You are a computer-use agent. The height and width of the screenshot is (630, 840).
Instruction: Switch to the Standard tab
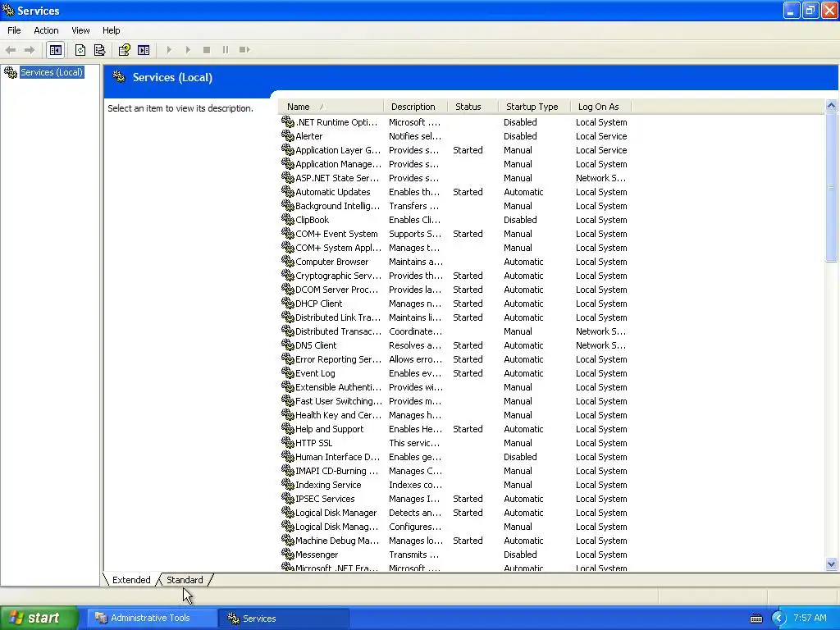pos(185,580)
